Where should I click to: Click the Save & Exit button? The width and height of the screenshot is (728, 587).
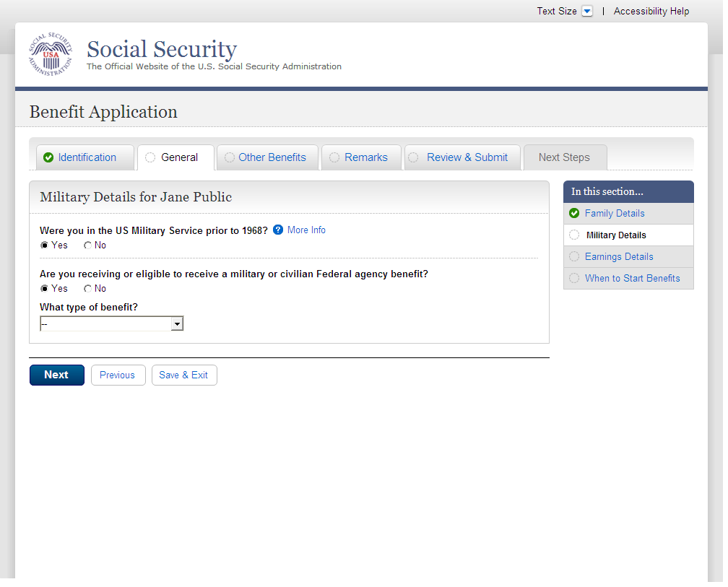(183, 375)
